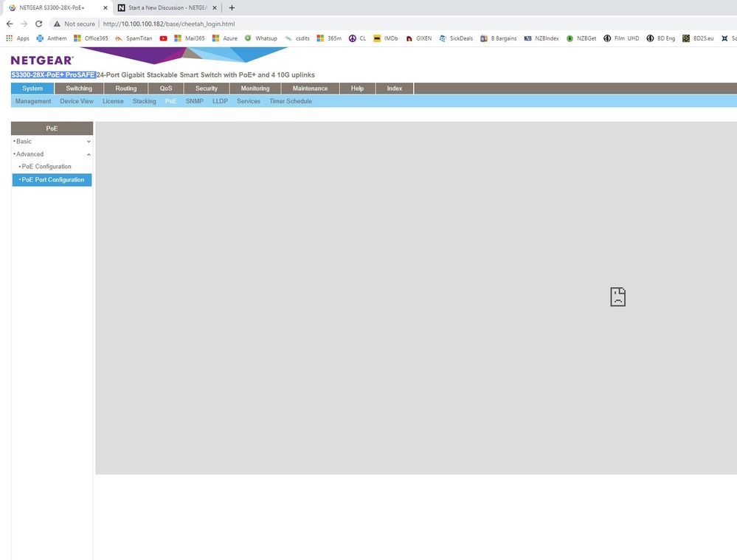Open a new browser tab
The width and height of the screenshot is (737, 560).
click(232, 7)
